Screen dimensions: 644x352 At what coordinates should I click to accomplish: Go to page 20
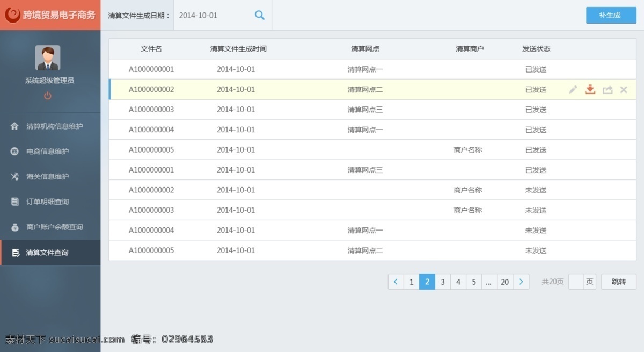(505, 282)
